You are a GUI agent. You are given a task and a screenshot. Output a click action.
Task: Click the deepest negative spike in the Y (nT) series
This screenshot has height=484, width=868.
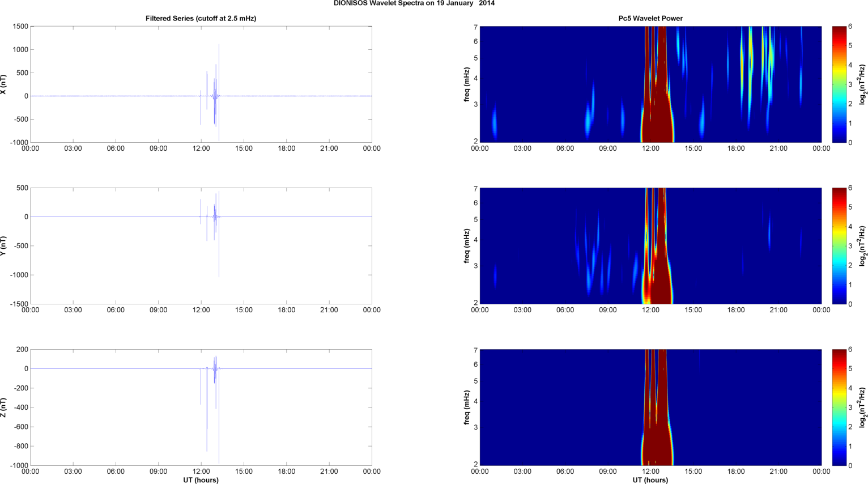click(219, 247)
